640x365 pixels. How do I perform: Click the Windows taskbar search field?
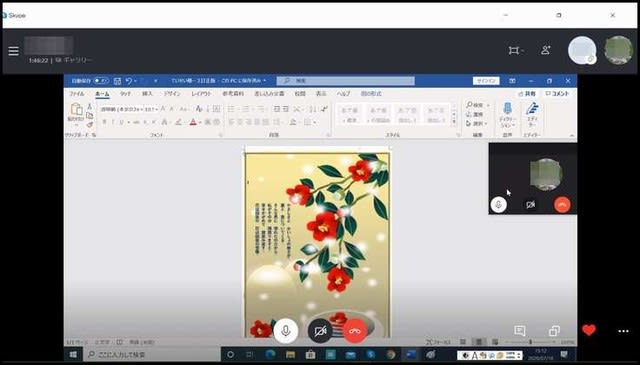coord(152,354)
